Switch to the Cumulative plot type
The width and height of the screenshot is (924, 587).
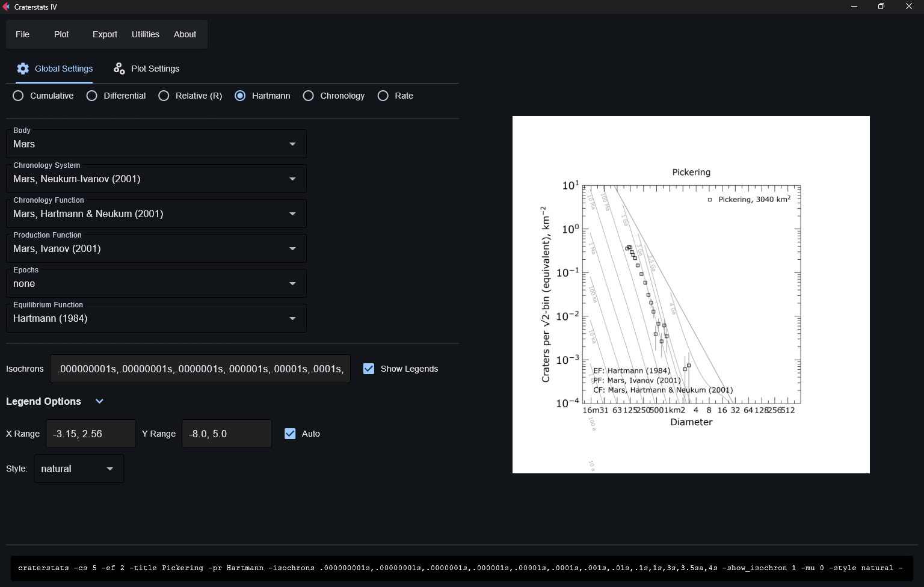(x=17, y=96)
